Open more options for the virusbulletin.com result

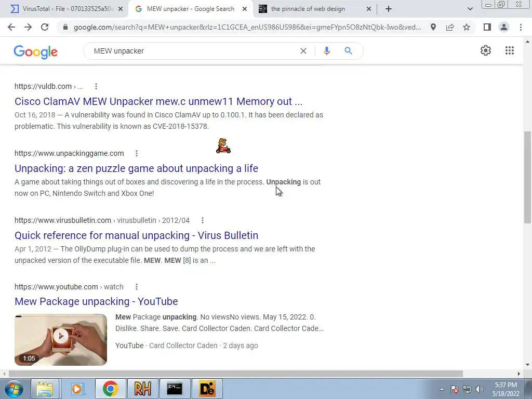point(202,220)
